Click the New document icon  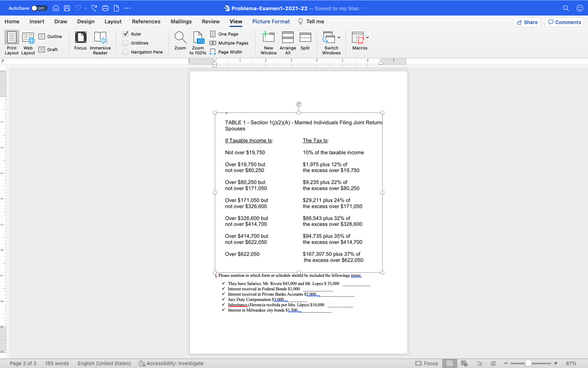[116, 8]
